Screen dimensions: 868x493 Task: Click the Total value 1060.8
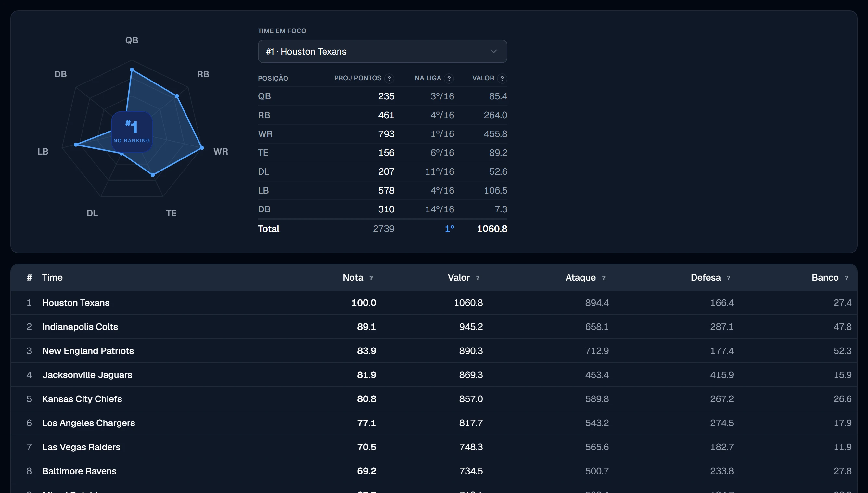[x=492, y=229]
